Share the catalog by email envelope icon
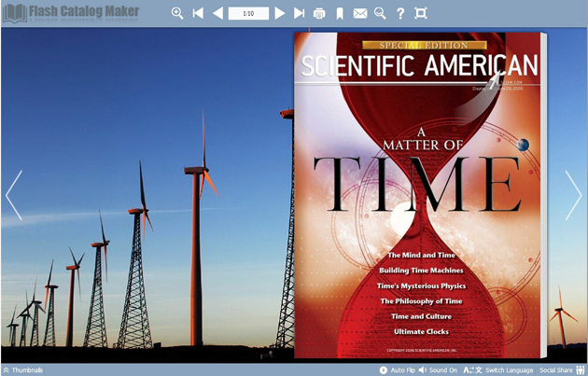 point(360,14)
